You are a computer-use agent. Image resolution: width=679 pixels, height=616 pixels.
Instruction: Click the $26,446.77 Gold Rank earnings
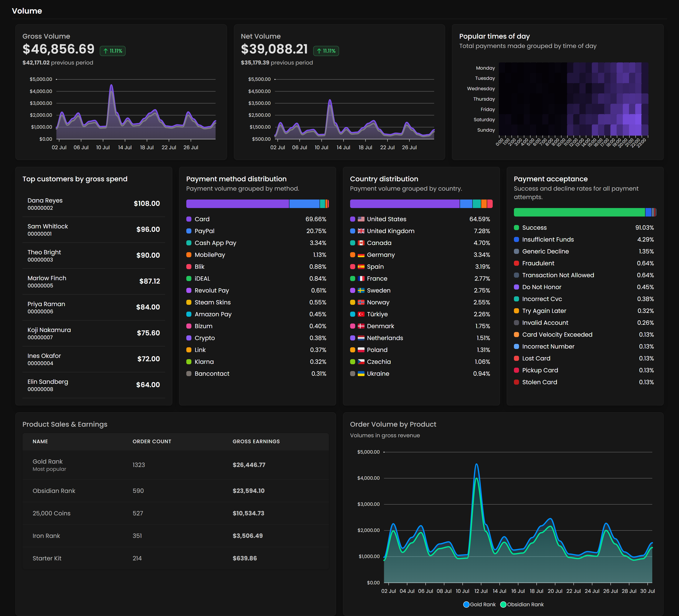coord(249,465)
